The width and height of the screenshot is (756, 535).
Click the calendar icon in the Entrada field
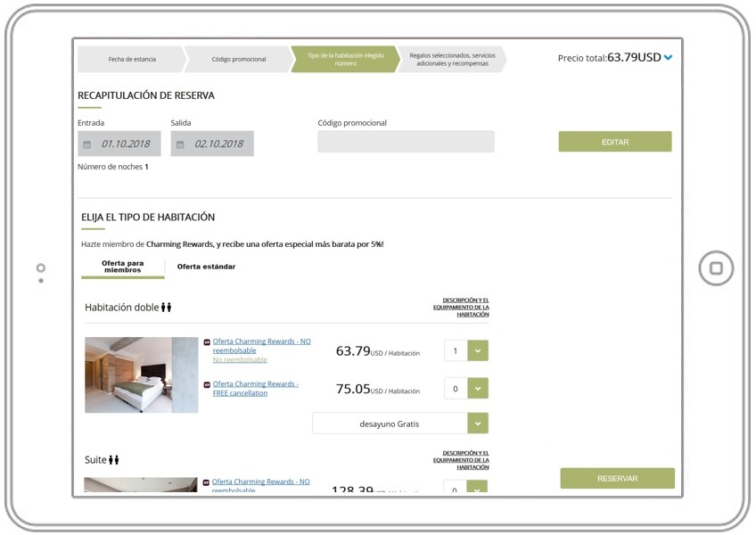pos(87,144)
